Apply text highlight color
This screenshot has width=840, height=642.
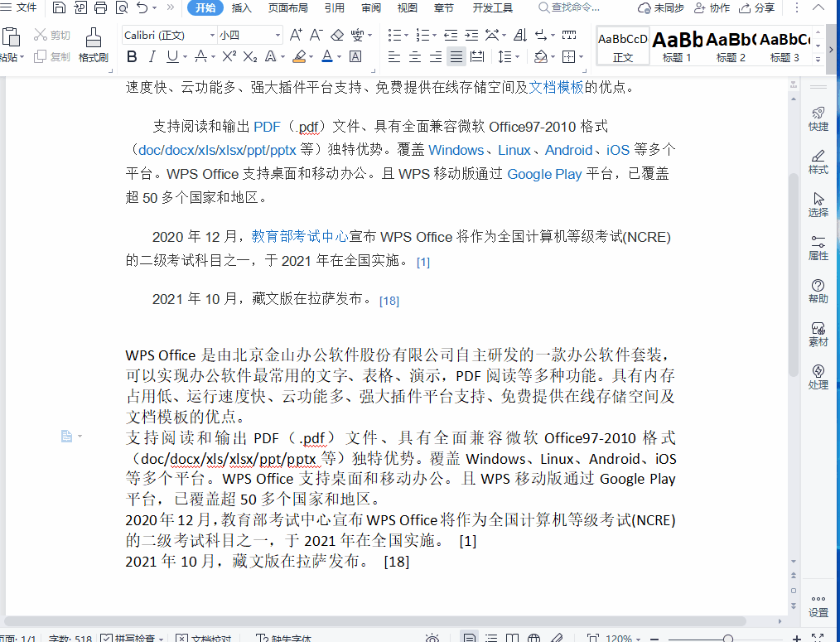point(299,56)
